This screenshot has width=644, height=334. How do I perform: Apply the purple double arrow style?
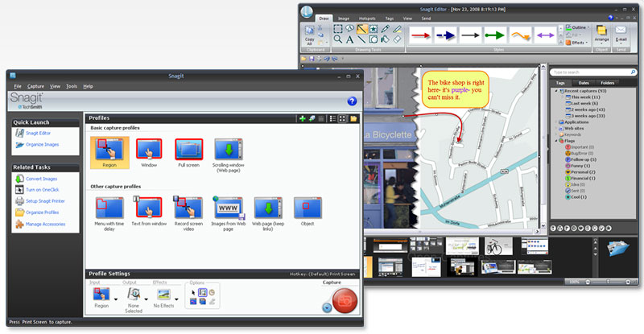(545, 35)
